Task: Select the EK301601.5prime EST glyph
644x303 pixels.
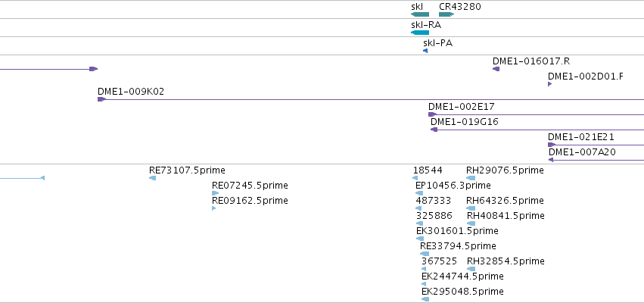Action: pos(420,239)
